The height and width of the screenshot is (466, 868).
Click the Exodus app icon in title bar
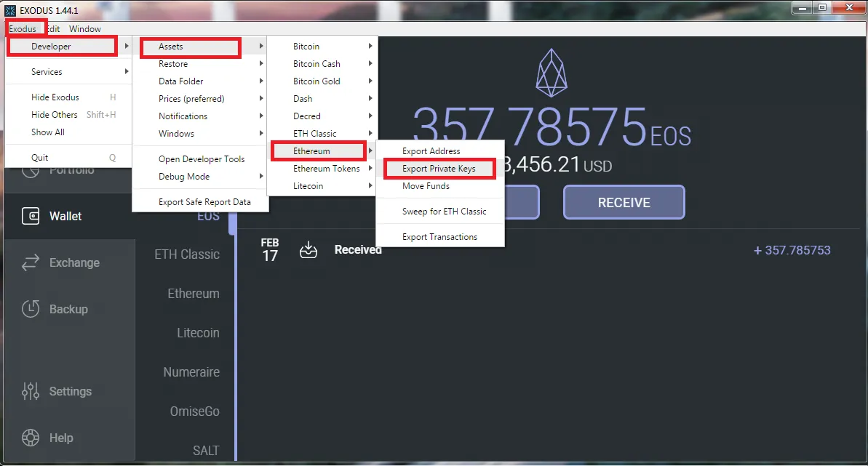pos(10,10)
